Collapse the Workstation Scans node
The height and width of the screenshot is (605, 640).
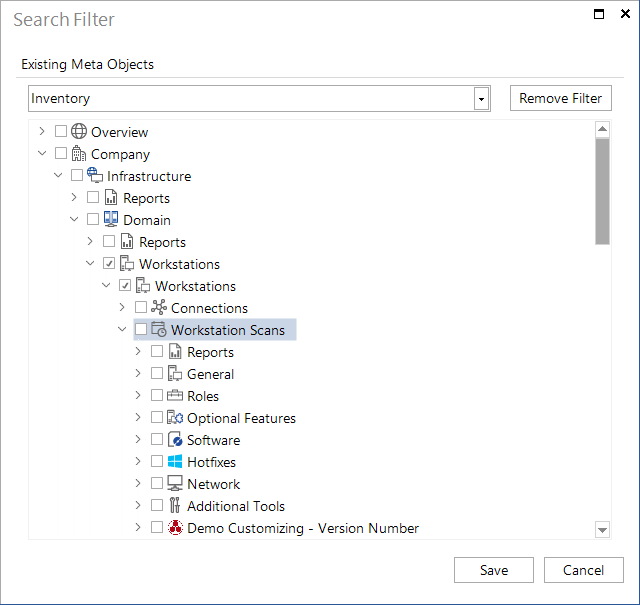point(122,329)
